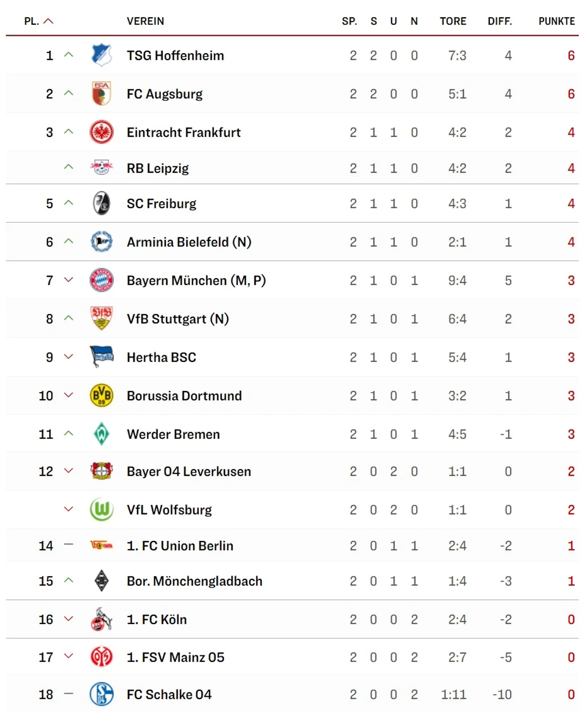Sort standings by PUNKTE column header
Screen dimensions: 588x712
pos(556,21)
